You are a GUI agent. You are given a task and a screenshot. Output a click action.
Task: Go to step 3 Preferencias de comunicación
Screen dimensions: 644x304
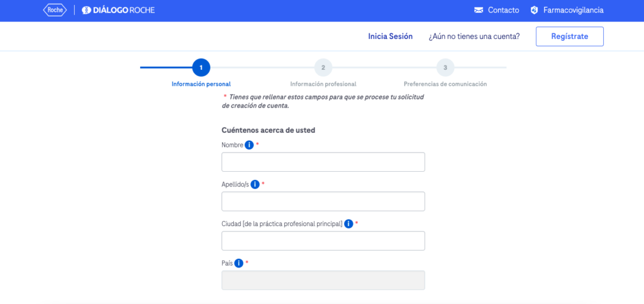(x=445, y=67)
